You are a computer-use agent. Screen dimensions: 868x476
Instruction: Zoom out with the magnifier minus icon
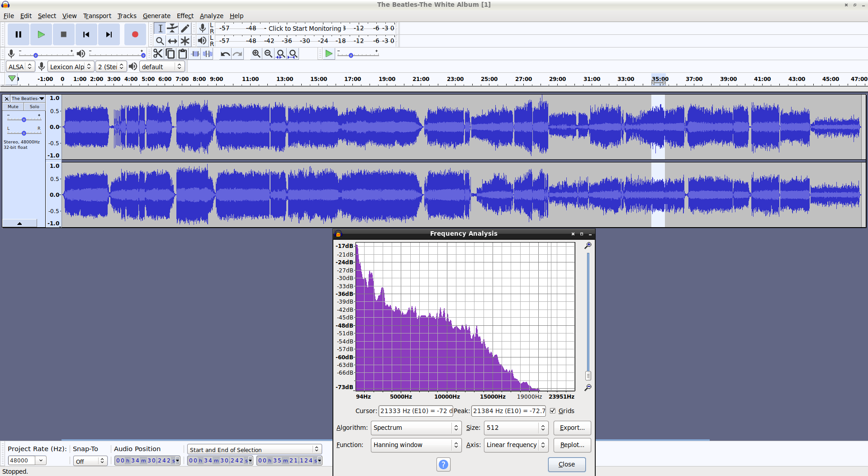pyautogui.click(x=268, y=54)
